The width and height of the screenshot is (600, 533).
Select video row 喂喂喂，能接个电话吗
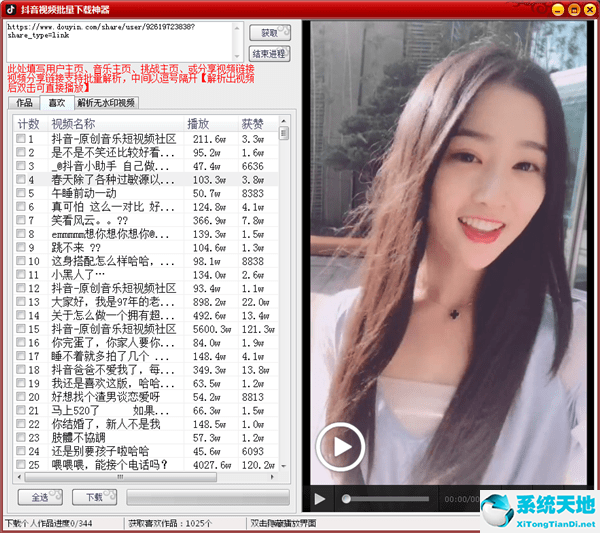[146, 465]
